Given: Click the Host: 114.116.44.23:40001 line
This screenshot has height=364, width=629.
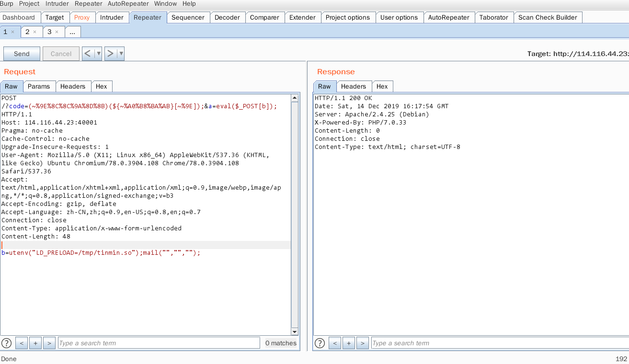Looking at the screenshot, I should coord(49,123).
